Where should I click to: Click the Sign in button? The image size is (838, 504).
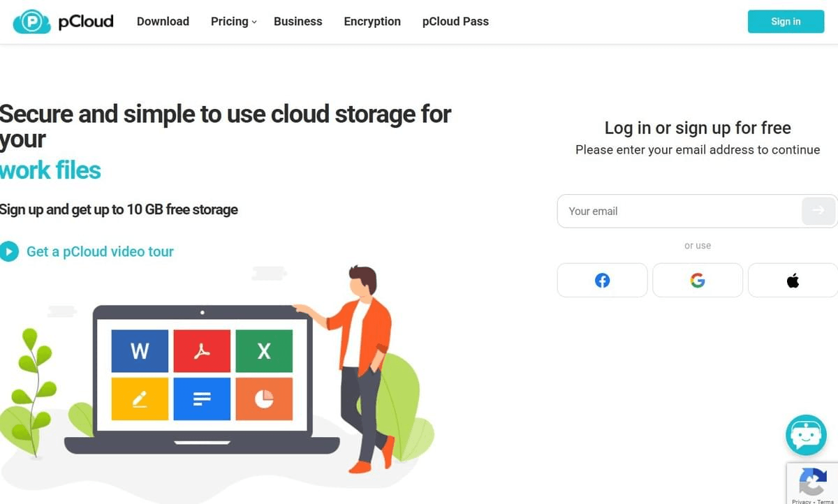[785, 22]
